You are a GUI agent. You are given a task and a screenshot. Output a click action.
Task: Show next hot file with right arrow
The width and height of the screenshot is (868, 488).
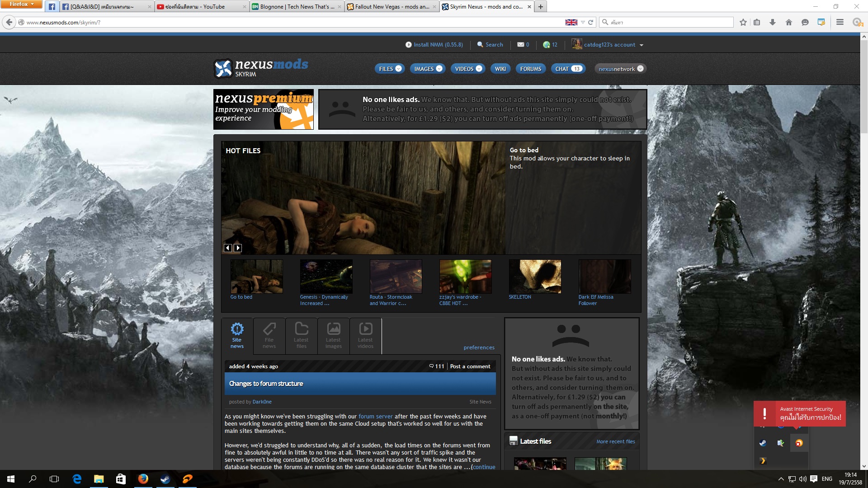coord(238,248)
